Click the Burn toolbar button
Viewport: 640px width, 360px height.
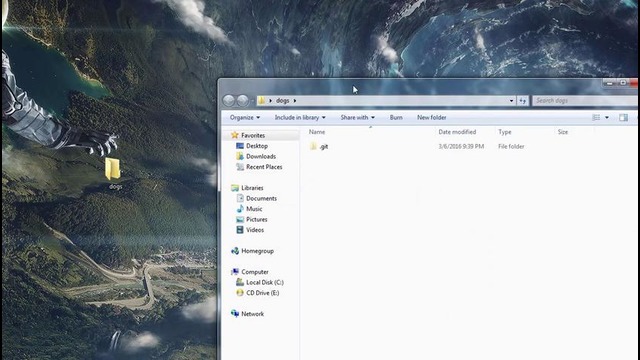[x=396, y=118]
